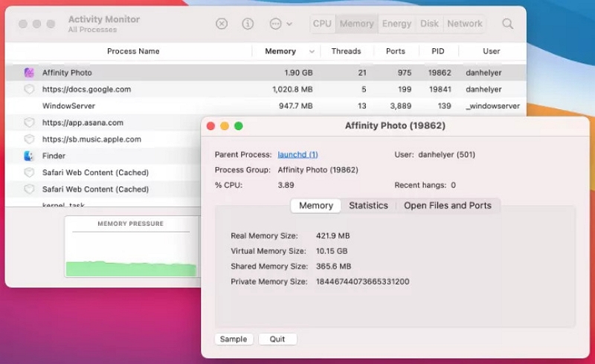Sort by Threads column header
Screen dimensions: 595x364
coord(346,51)
